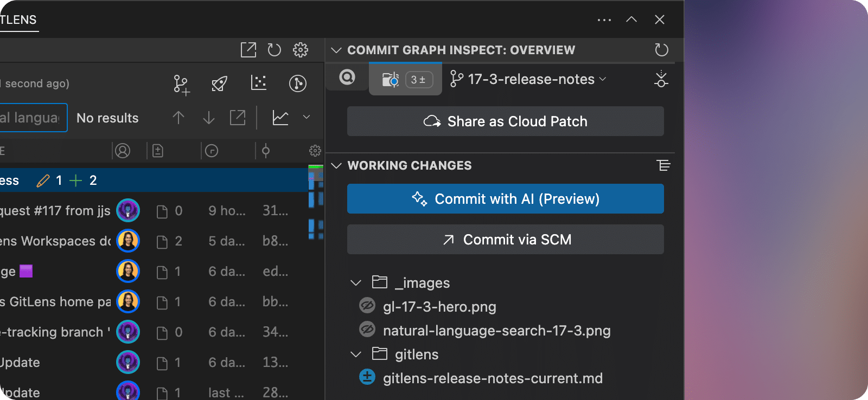Open Commit Graph settings gear

pyautogui.click(x=301, y=50)
